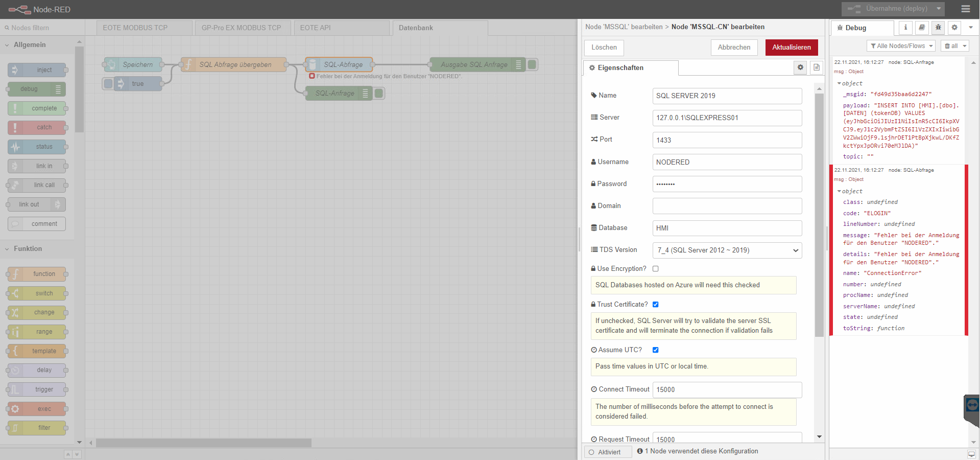Click the Abbrechen cancel button
980x460 pixels.
point(734,48)
